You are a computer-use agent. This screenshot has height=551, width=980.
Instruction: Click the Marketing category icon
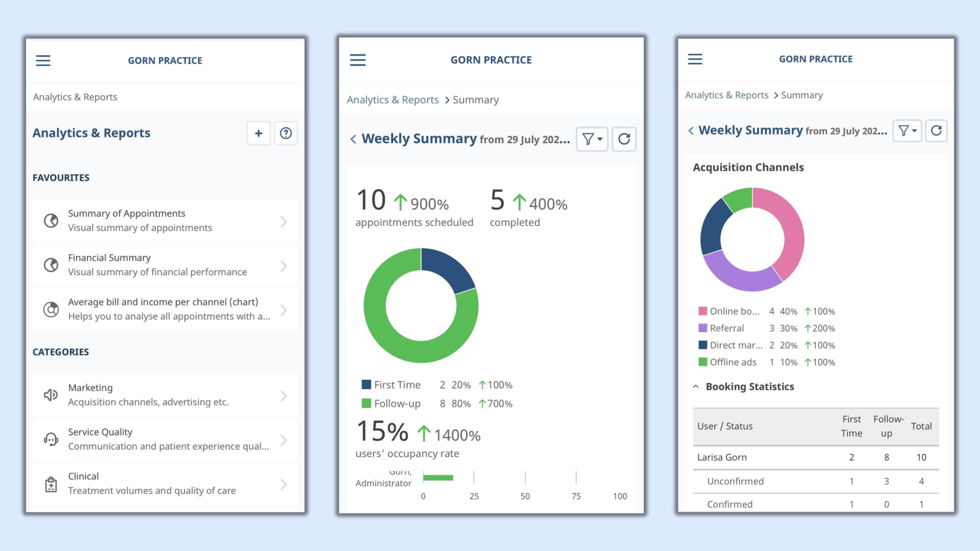[51, 394]
